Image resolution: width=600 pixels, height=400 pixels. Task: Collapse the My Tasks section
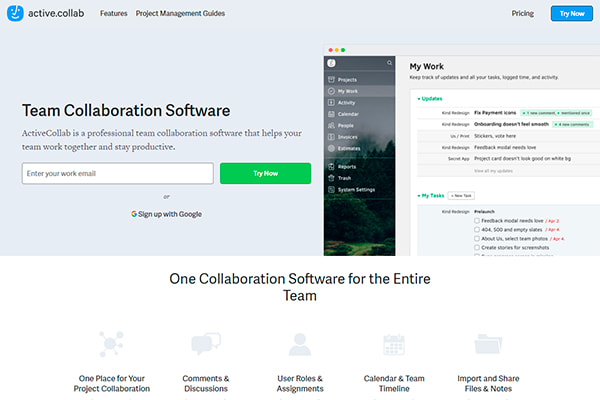[431, 196]
